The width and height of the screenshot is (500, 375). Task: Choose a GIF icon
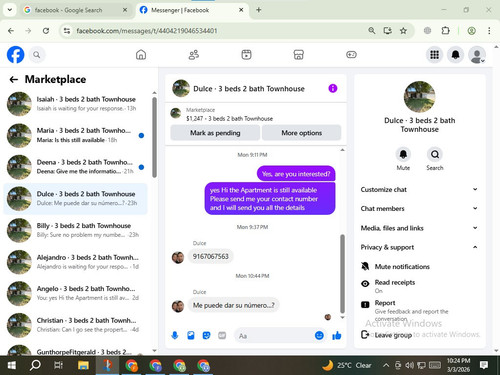222,335
